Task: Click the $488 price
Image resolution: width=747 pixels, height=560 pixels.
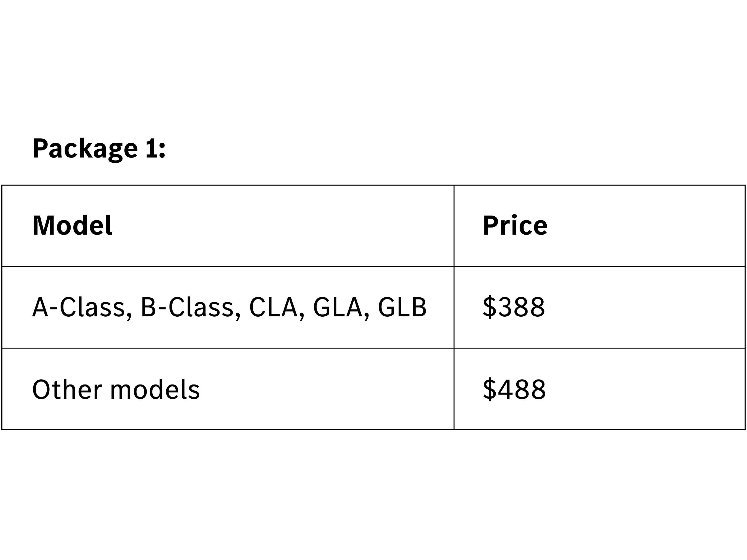Action: tap(514, 389)
